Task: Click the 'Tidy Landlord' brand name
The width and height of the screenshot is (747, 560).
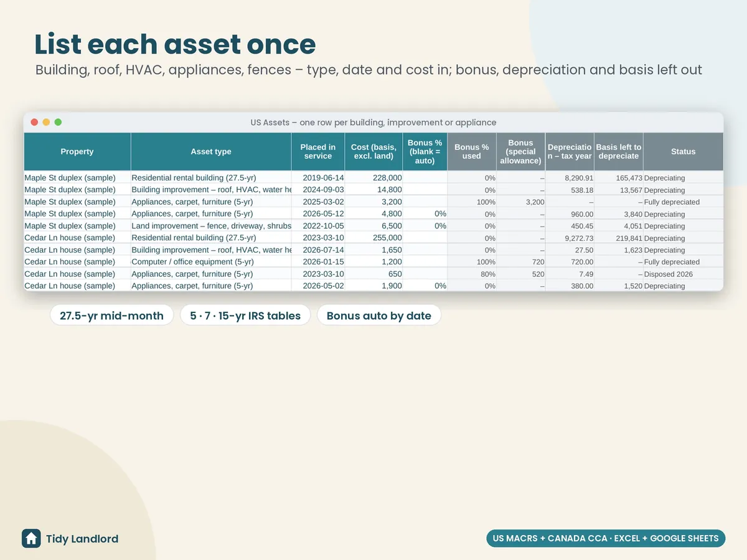Action: [82, 539]
